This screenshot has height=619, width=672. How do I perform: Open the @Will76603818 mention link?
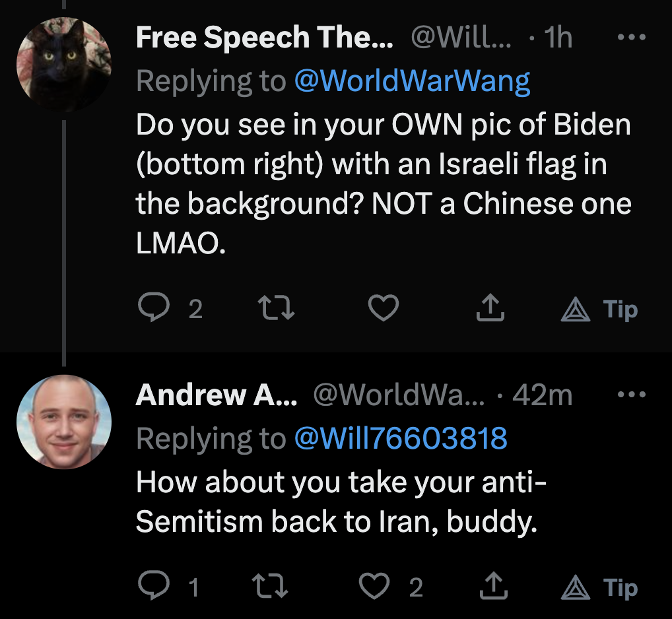coord(400,438)
